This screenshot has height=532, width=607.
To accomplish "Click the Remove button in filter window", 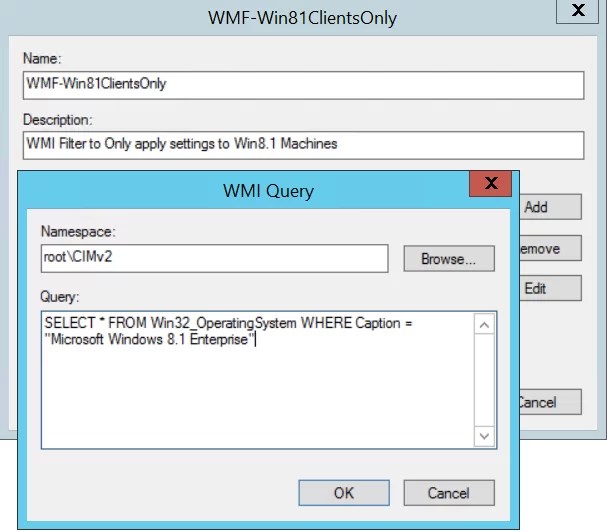I will tap(550, 248).
